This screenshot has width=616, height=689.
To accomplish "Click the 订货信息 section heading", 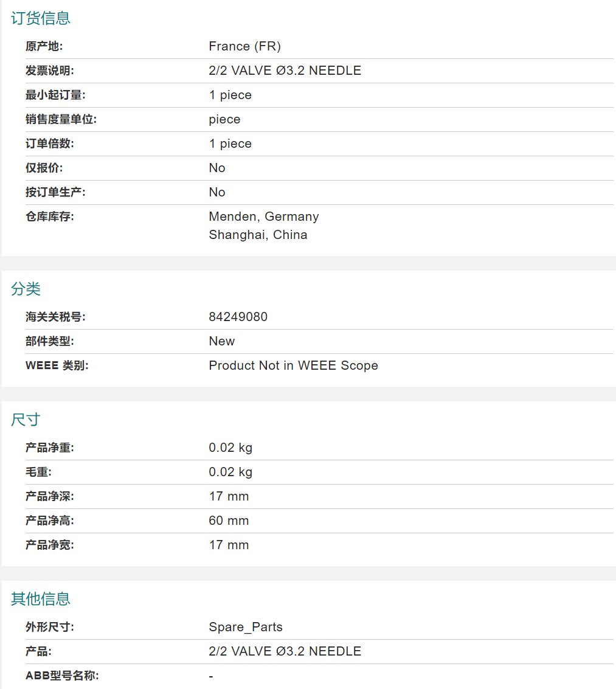I will coord(41,18).
